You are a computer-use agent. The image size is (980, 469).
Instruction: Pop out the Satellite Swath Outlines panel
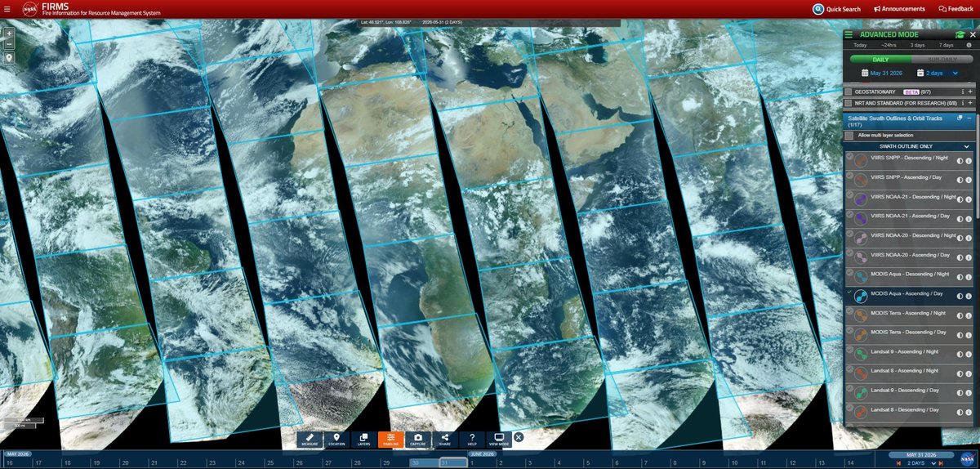coord(960,118)
